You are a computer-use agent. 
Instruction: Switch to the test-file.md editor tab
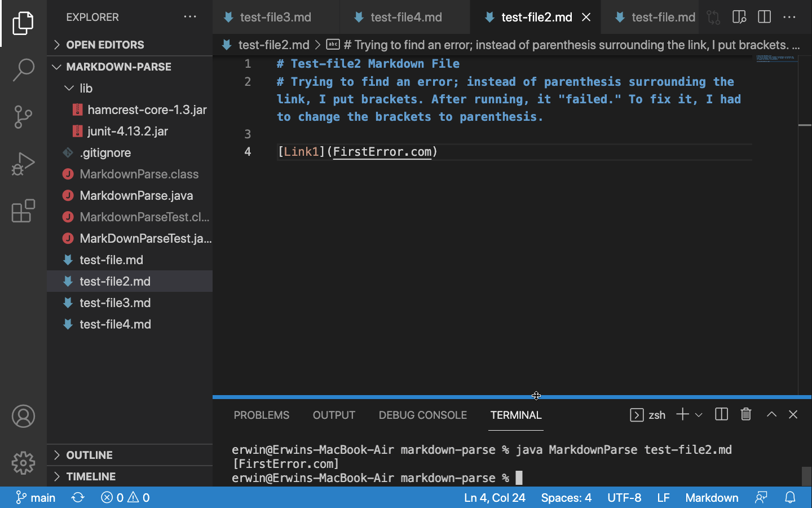[x=651, y=17]
